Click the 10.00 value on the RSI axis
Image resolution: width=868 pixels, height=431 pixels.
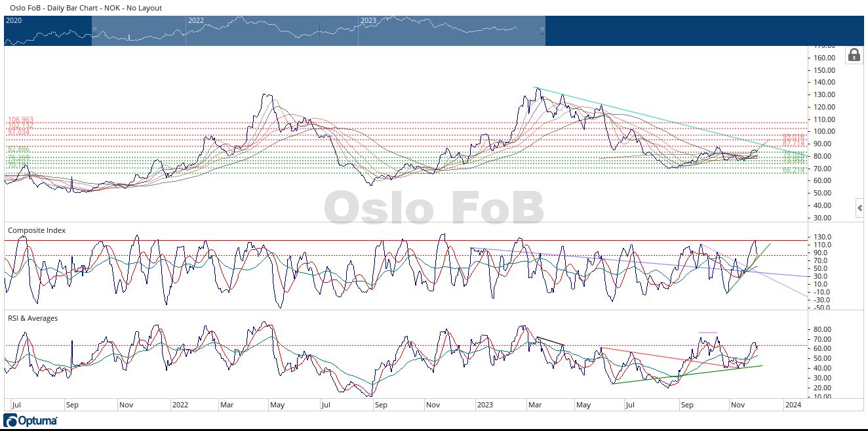pyautogui.click(x=822, y=397)
